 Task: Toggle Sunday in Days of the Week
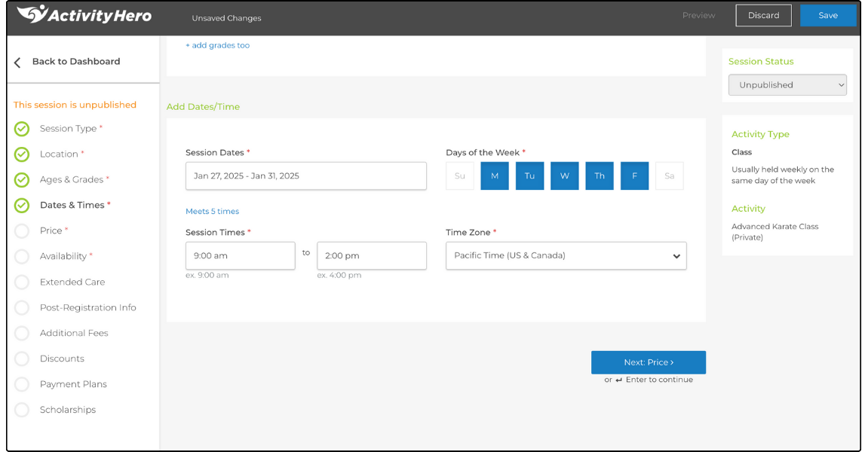[x=460, y=176]
